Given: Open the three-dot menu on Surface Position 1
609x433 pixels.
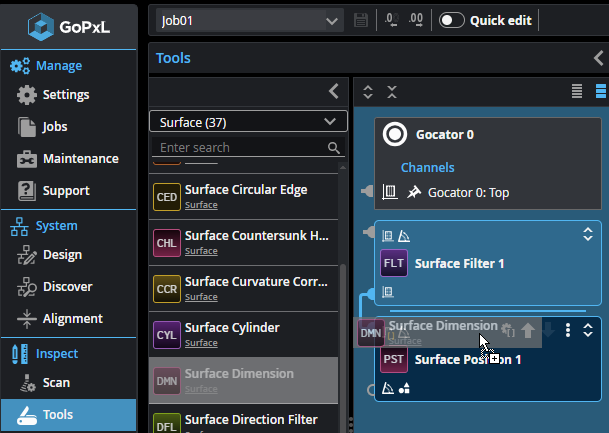Looking at the screenshot, I should pos(568,330).
